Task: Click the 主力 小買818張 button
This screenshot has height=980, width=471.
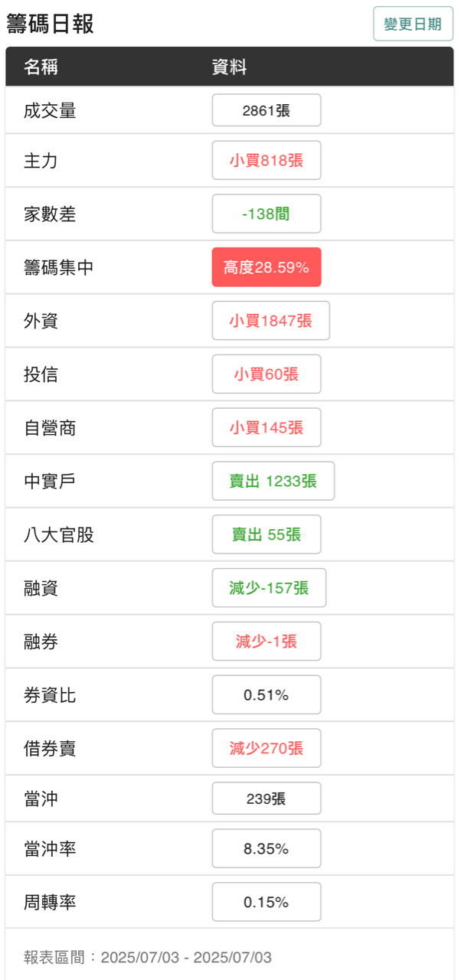Action: pyautogui.click(x=266, y=160)
